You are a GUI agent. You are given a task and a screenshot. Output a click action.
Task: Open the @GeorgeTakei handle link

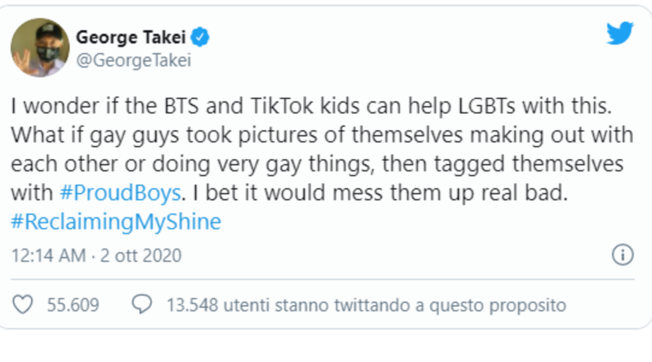tap(133, 60)
